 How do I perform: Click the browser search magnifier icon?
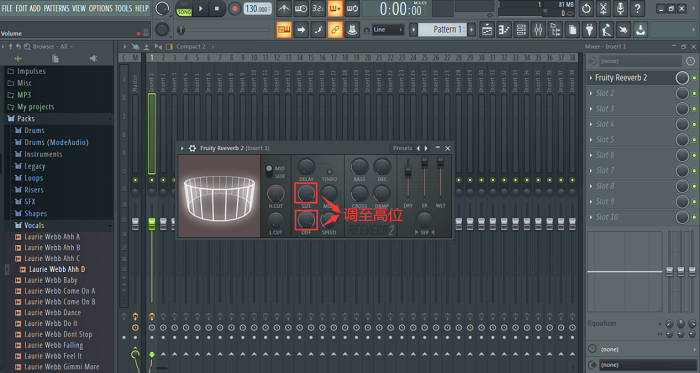27,46
